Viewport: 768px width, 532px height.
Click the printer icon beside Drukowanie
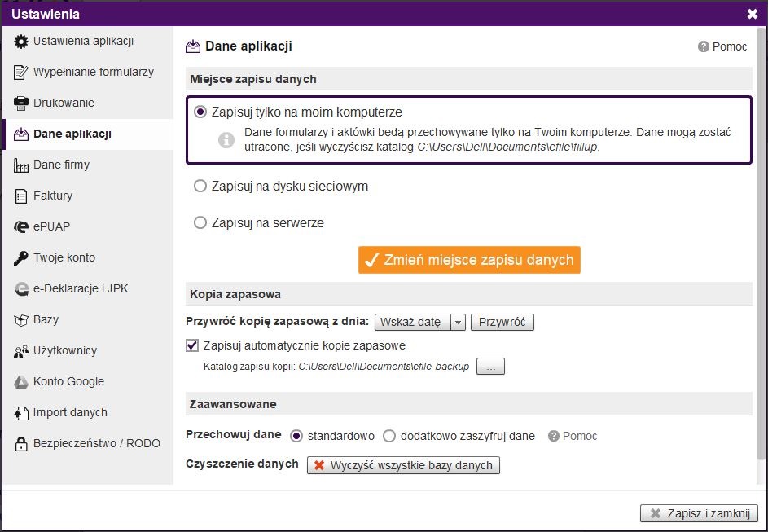click(21, 103)
